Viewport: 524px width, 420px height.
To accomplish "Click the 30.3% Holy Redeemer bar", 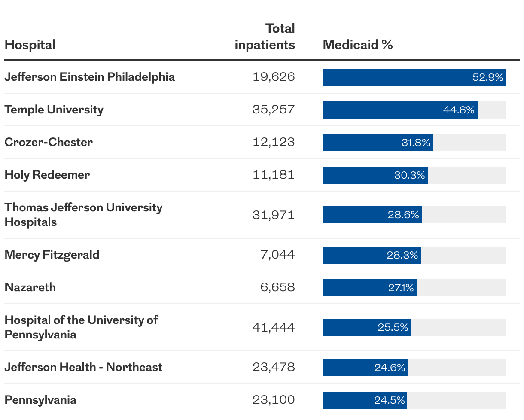I will click(x=375, y=175).
